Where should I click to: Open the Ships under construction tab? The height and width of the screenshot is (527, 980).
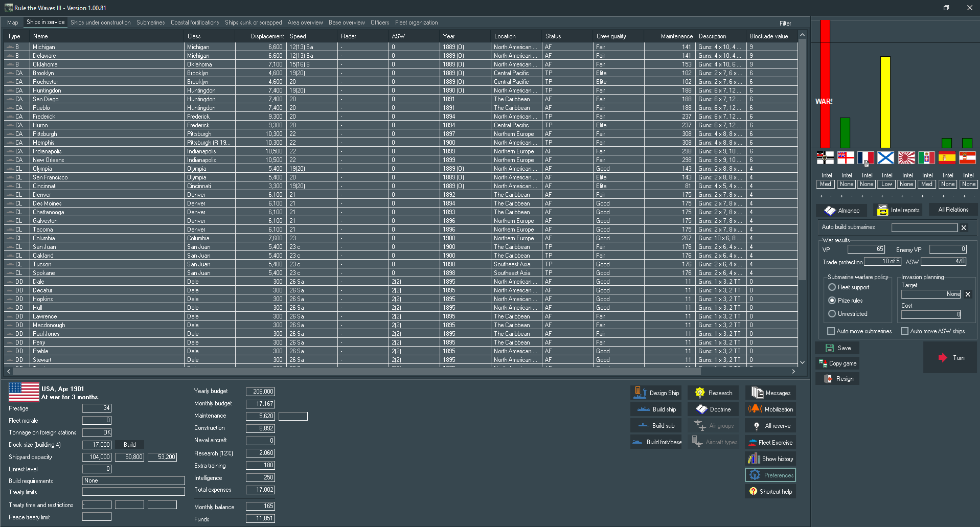pos(101,22)
